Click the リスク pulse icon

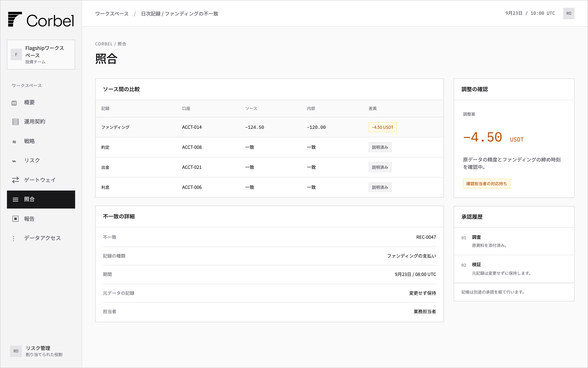[14, 161]
